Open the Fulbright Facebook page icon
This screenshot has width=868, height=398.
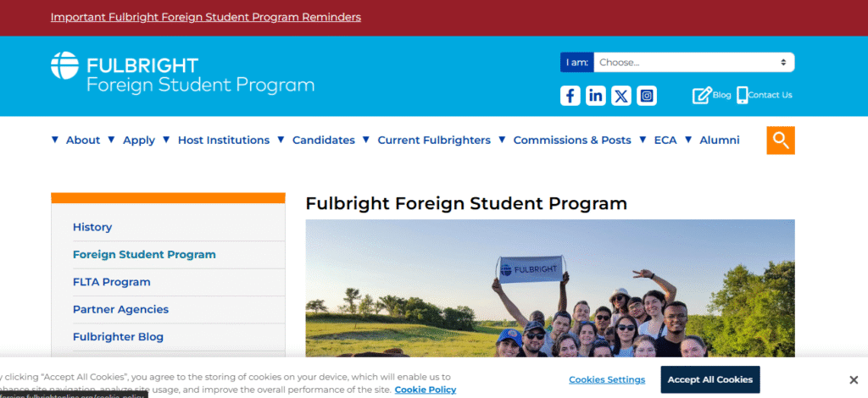coord(570,96)
